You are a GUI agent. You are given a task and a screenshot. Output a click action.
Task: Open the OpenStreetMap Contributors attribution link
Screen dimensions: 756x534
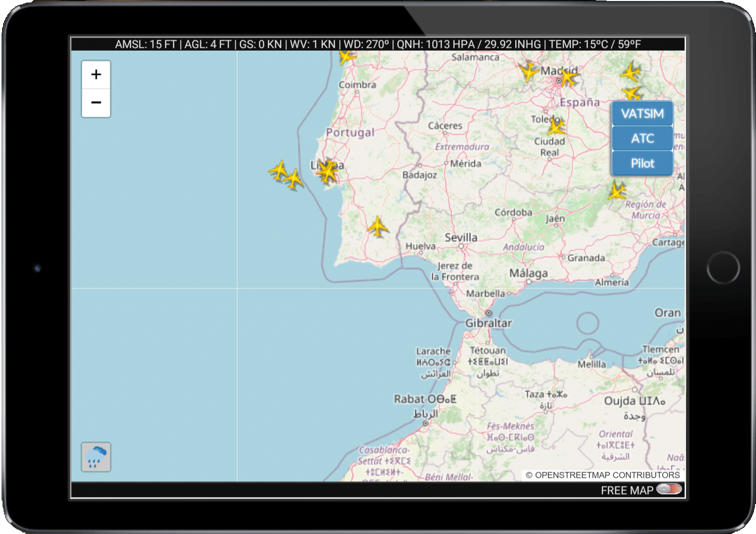[x=602, y=475]
